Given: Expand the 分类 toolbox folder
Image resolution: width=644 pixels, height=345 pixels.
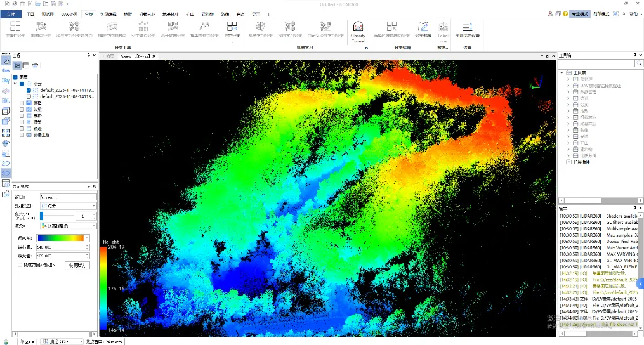Looking at the screenshot, I should (568, 105).
